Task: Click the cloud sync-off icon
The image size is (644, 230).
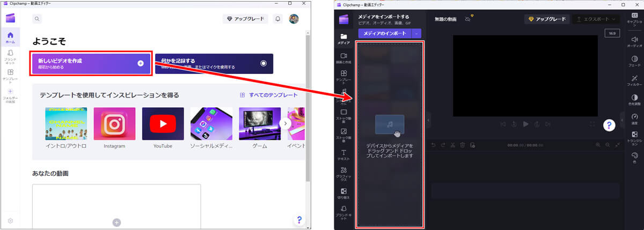Action: coord(468,19)
